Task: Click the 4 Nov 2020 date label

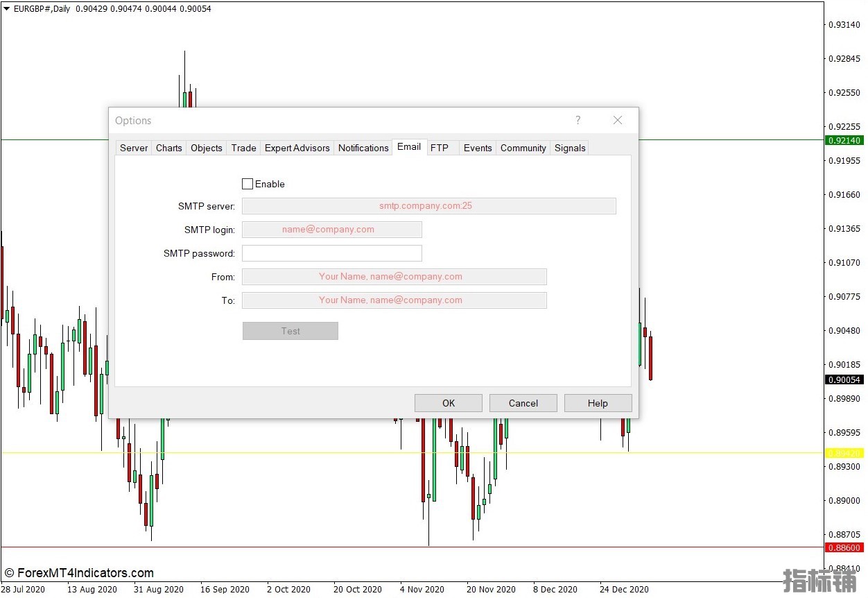Action: [422, 589]
